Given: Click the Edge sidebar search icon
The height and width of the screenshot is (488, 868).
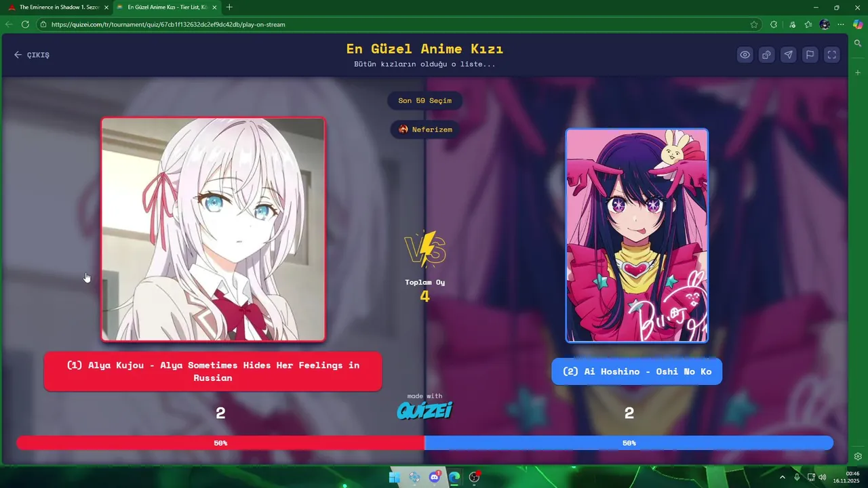Looking at the screenshot, I should coord(858,43).
